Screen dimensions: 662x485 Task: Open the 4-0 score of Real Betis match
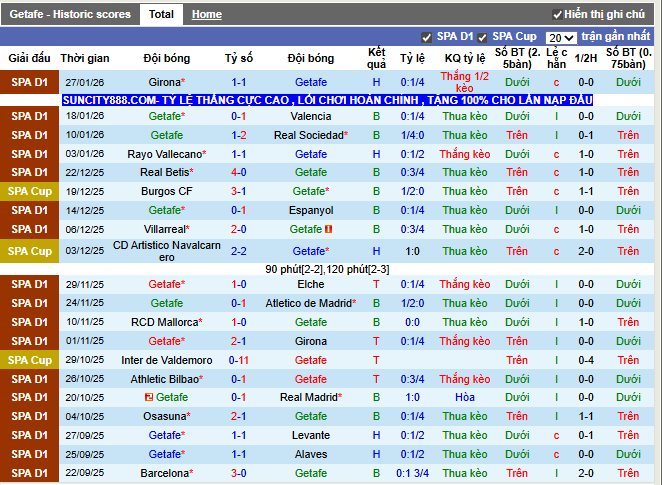[x=239, y=172]
